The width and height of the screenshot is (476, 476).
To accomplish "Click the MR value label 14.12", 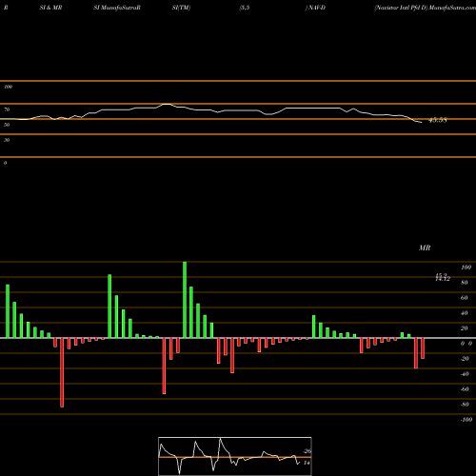I will [x=443, y=279].
